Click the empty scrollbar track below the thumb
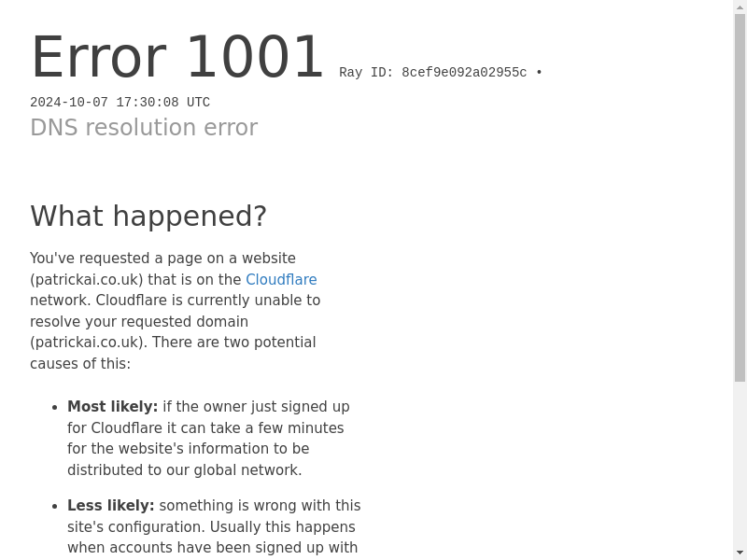The image size is (747, 560). tap(740, 464)
